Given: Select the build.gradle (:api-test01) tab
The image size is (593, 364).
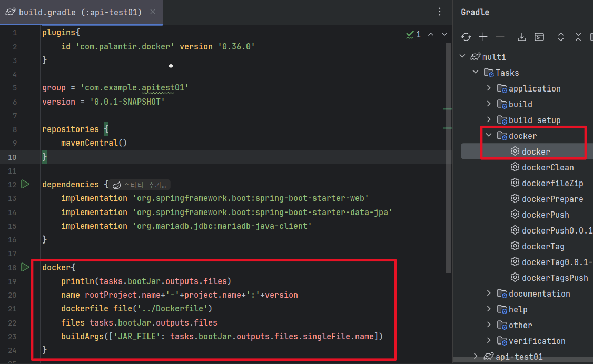Looking at the screenshot, I should [x=81, y=12].
